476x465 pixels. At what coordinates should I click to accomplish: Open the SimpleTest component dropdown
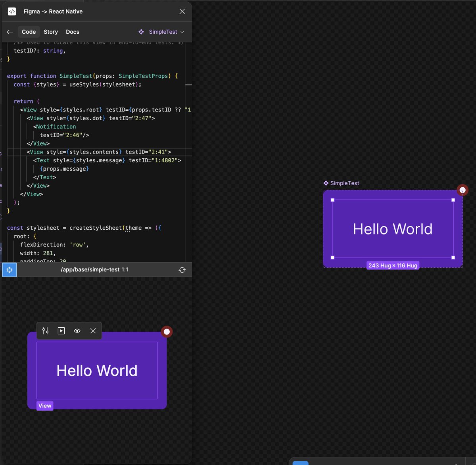tap(161, 32)
